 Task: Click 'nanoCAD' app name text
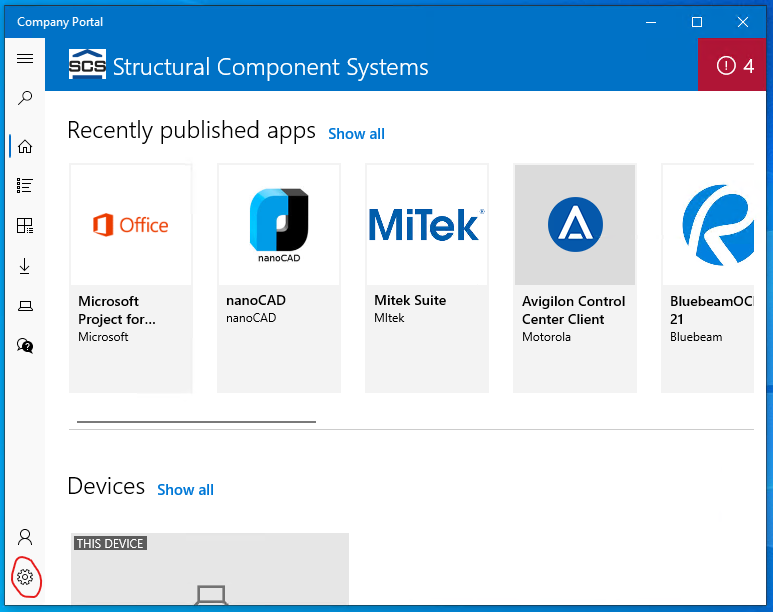pos(256,300)
